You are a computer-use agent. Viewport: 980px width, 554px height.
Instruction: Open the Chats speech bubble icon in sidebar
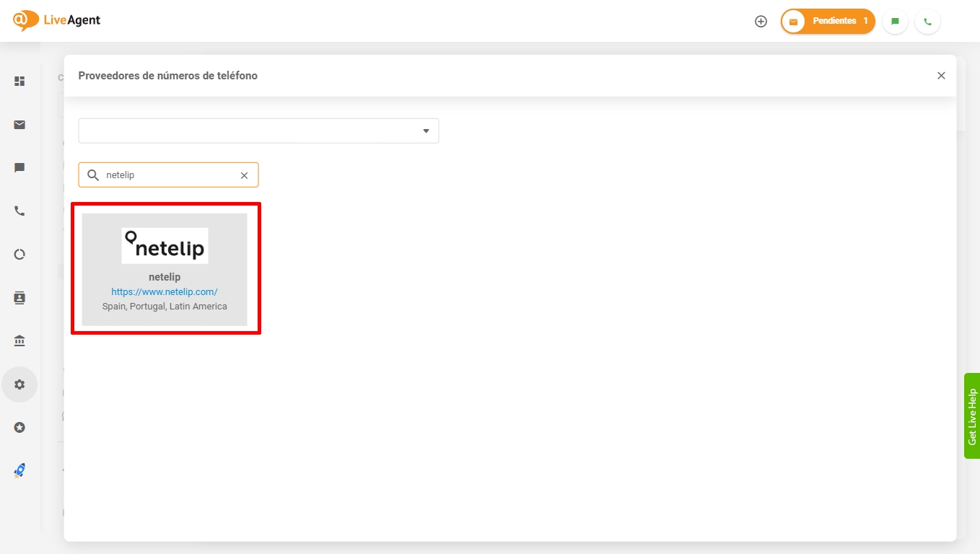tap(19, 168)
